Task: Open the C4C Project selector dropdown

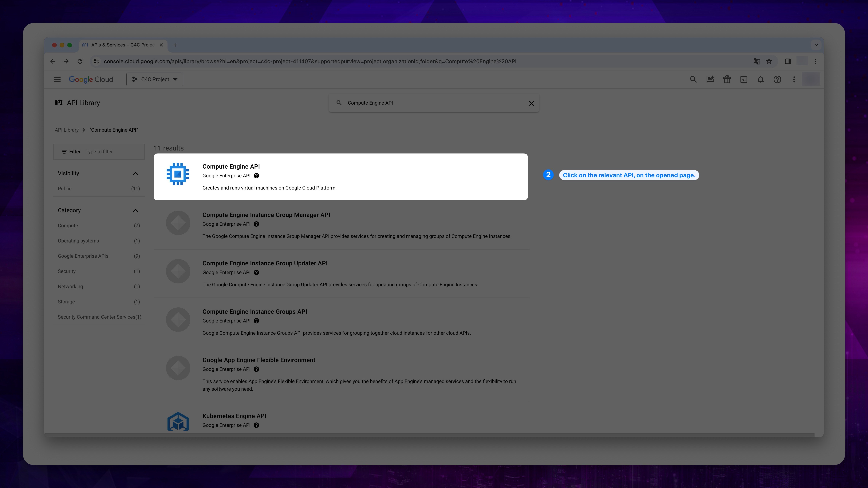Action: (x=155, y=79)
